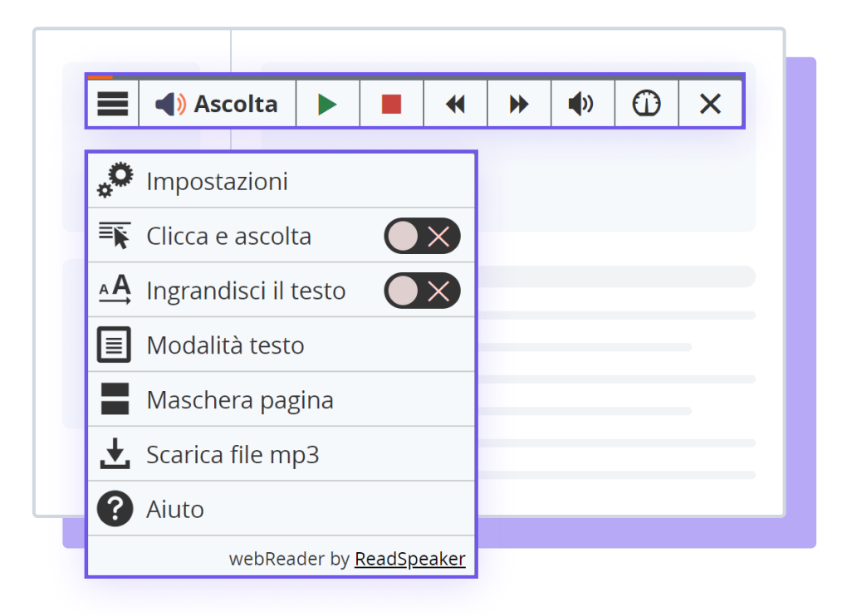Viewport: 852px width, 616px height.
Task: Click the fast-forward icon to skip ahead
Action: (519, 103)
